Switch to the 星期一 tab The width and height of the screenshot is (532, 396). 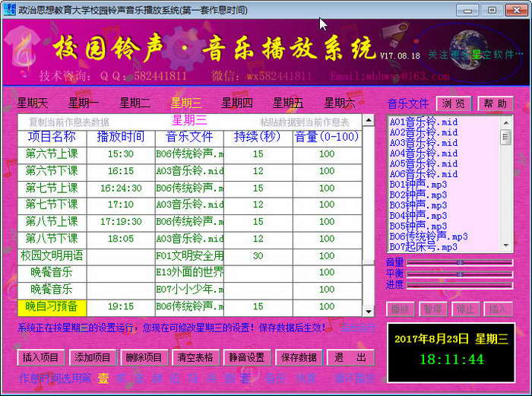[x=84, y=103]
